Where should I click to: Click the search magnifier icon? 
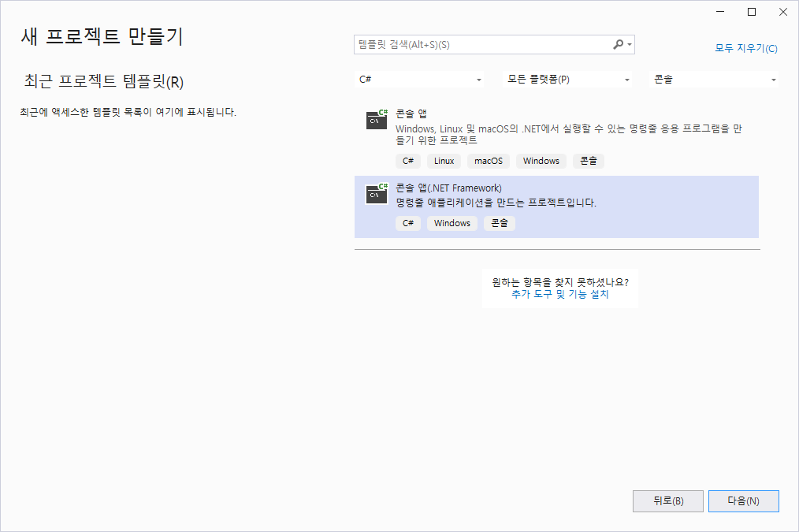point(618,44)
